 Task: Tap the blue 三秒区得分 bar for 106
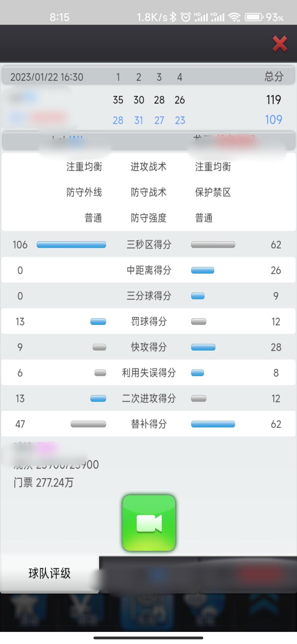(x=71, y=245)
